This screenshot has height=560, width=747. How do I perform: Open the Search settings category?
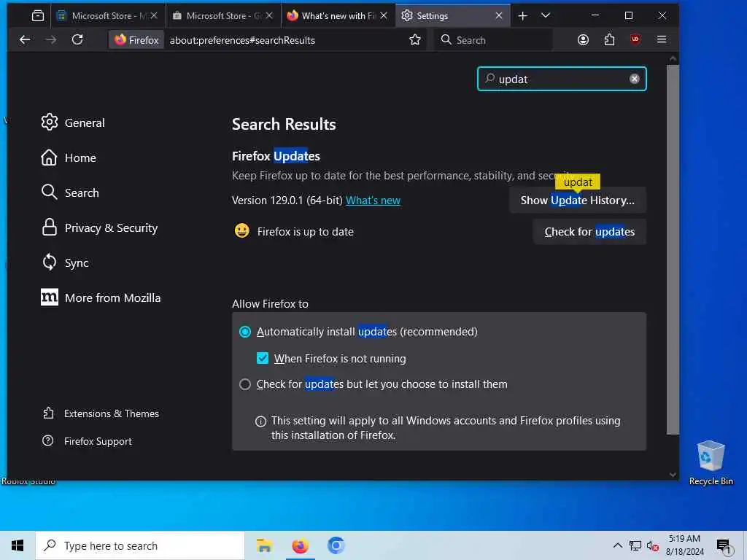[70, 192]
